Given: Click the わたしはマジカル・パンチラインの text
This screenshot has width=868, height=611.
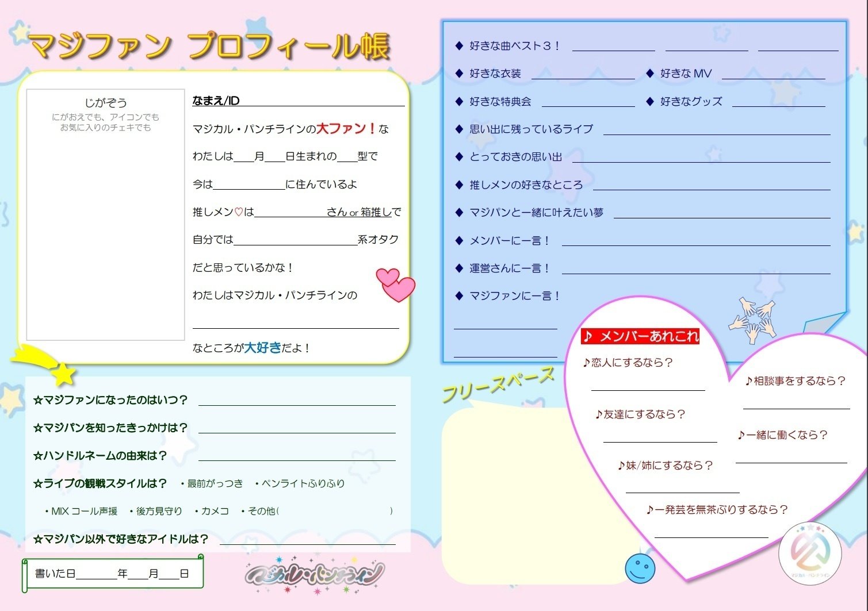Looking at the screenshot, I should [x=275, y=295].
